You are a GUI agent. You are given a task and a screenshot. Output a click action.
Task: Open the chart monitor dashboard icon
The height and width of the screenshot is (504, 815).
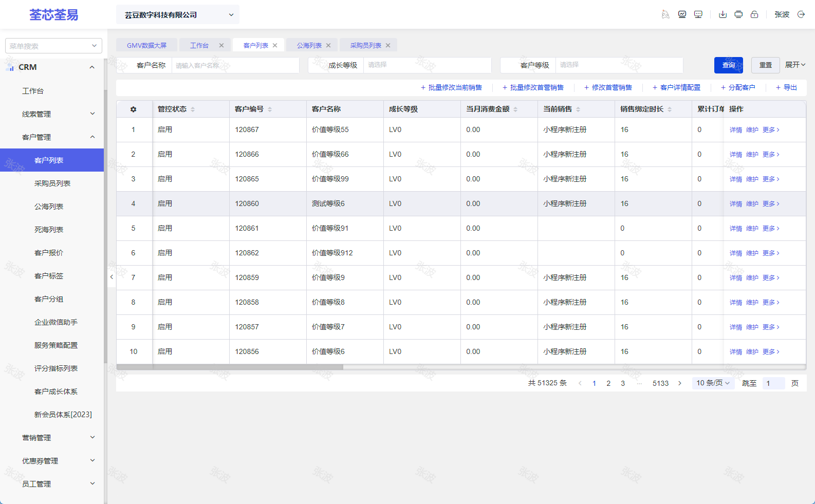coord(682,14)
